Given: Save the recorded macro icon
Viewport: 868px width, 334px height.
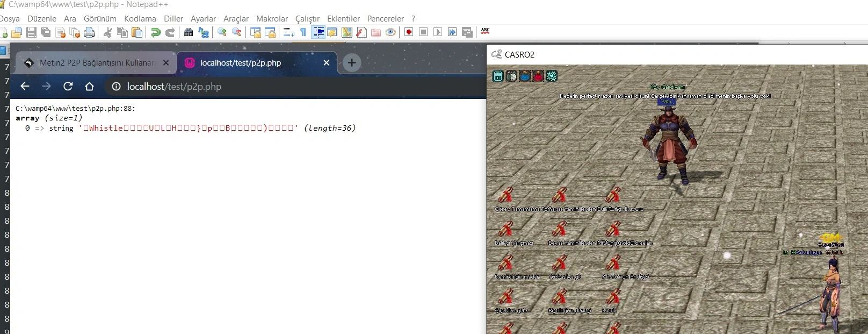Looking at the screenshot, I should click(x=467, y=32).
